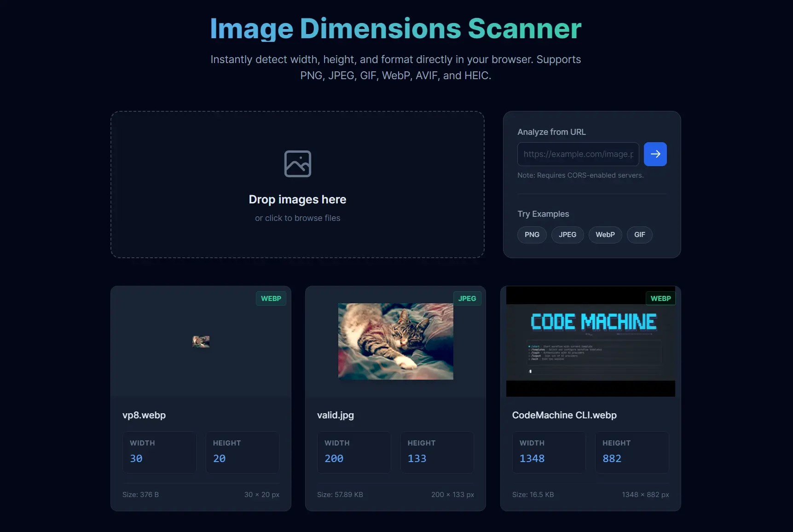Select the WIDTH value 200 for valid.jpg
This screenshot has height=532, width=793.
point(335,458)
